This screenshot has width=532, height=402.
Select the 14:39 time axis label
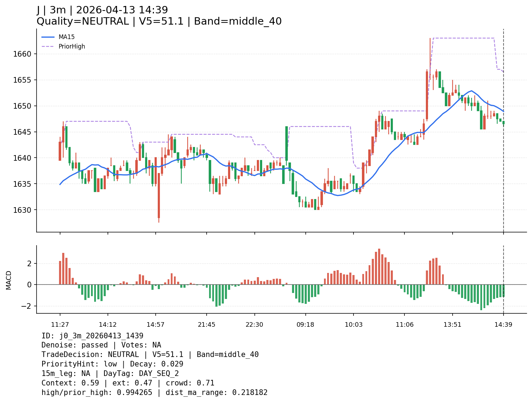[x=503, y=324]
